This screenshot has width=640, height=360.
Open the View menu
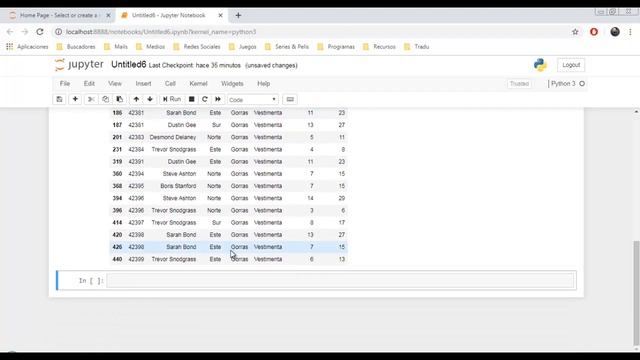point(115,84)
